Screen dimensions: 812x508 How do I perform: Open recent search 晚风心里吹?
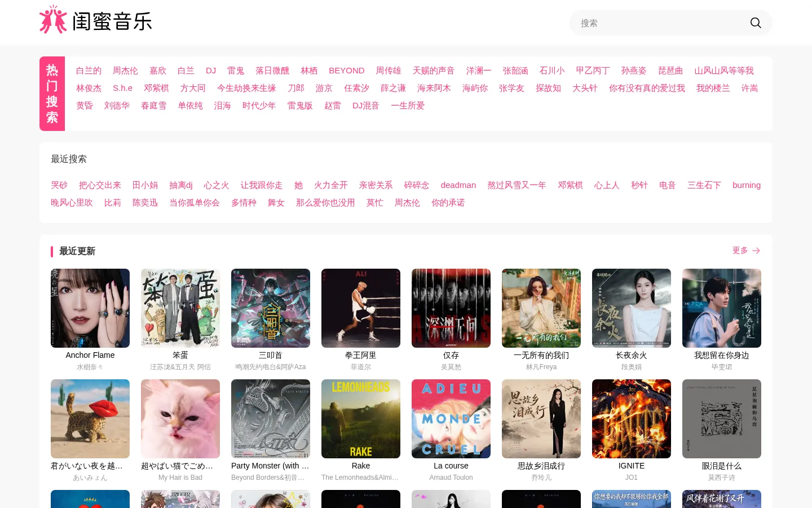tap(72, 203)
